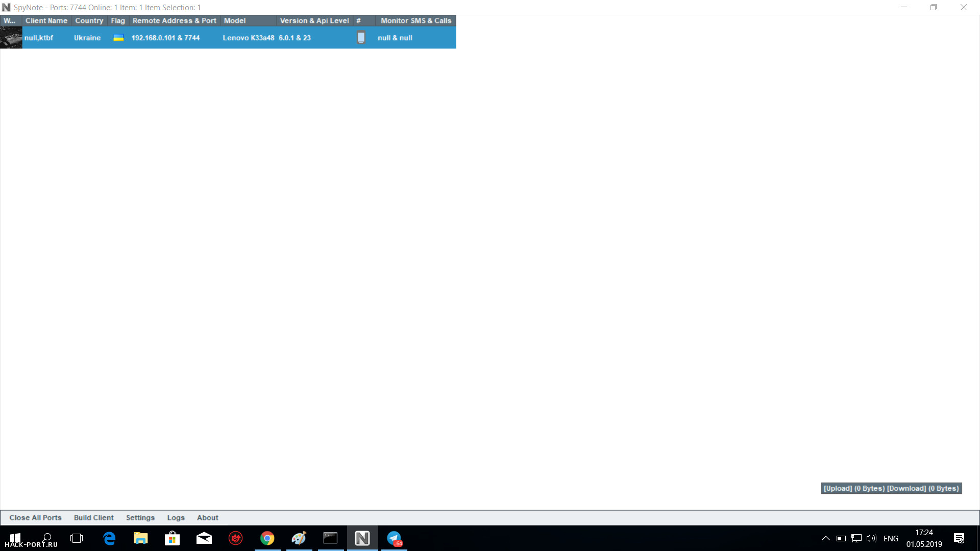Open Microsoft Store from taskbar
This screenshot has width=980, height=551.
tap(173, 538)
